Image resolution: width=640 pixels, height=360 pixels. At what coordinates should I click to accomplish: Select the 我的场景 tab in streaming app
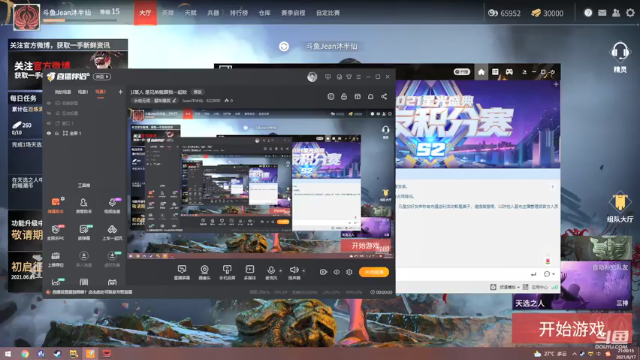tap(63, 92)
